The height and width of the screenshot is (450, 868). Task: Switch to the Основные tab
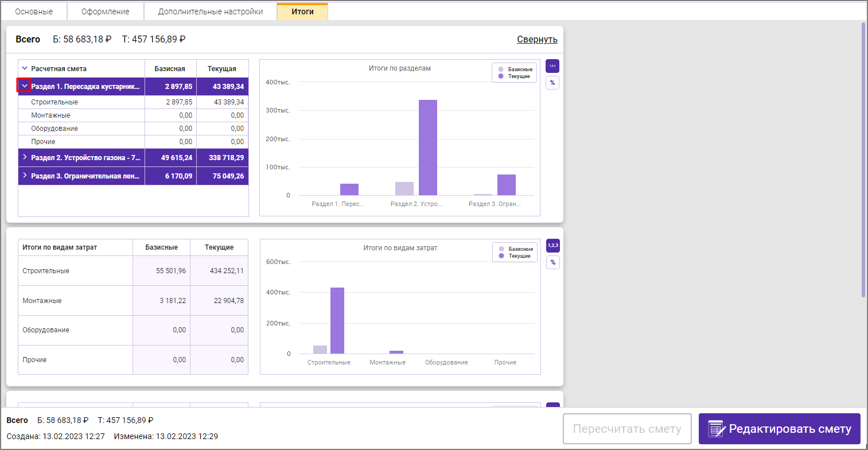tap(34, 11)
